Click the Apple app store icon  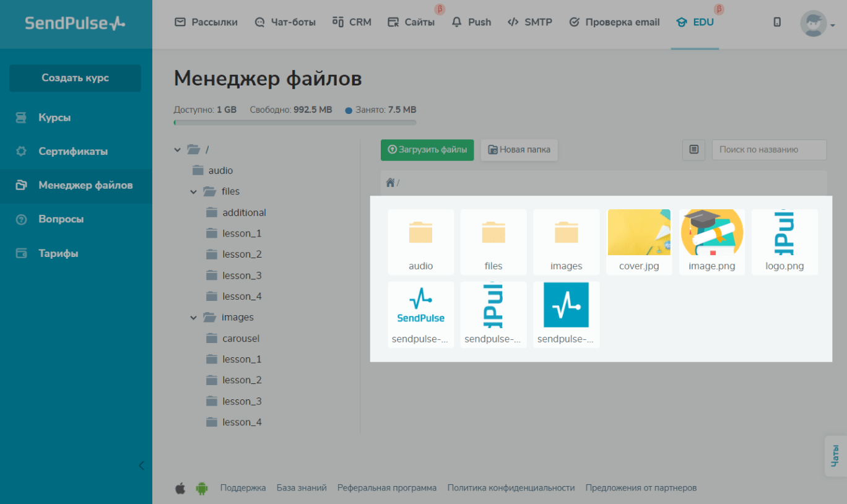(x=180, y=488)
